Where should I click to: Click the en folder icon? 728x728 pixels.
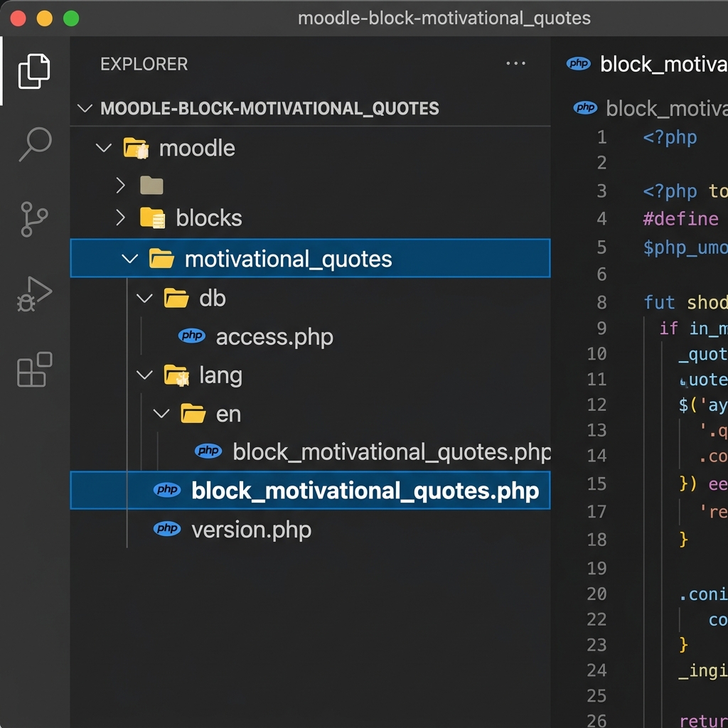click(193, 413)
